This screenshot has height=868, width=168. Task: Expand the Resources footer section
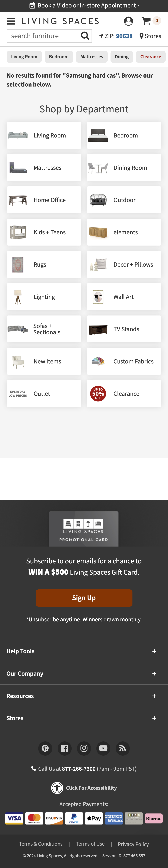(84, 696)
